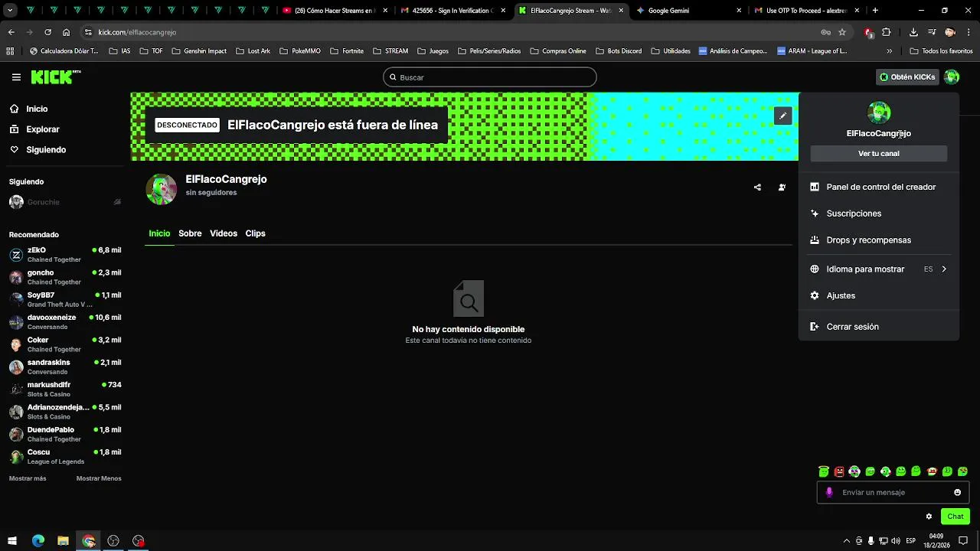The image size is (980, 551).
Task: Click the user icon beside share
Action: (x=782, y=187)
